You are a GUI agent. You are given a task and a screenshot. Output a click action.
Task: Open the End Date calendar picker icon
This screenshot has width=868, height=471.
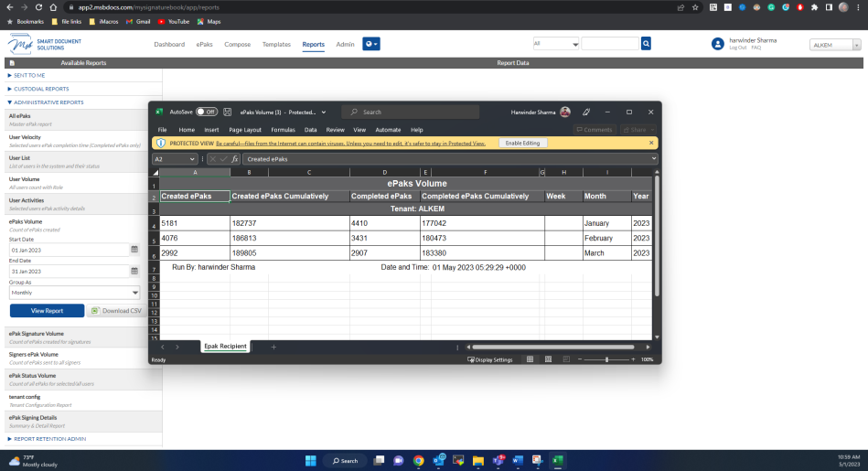tap(134, 271)
